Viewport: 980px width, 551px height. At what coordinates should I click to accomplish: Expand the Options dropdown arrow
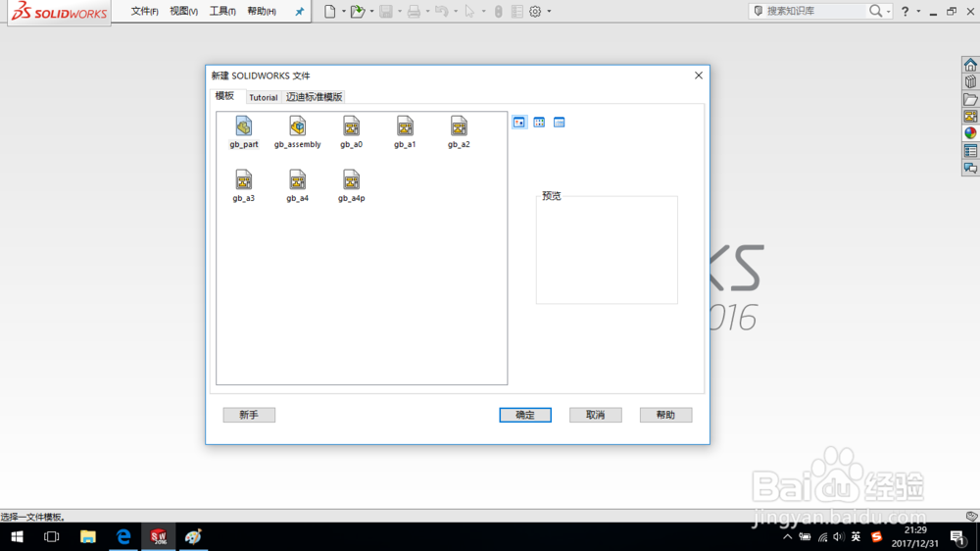(550, 11)
